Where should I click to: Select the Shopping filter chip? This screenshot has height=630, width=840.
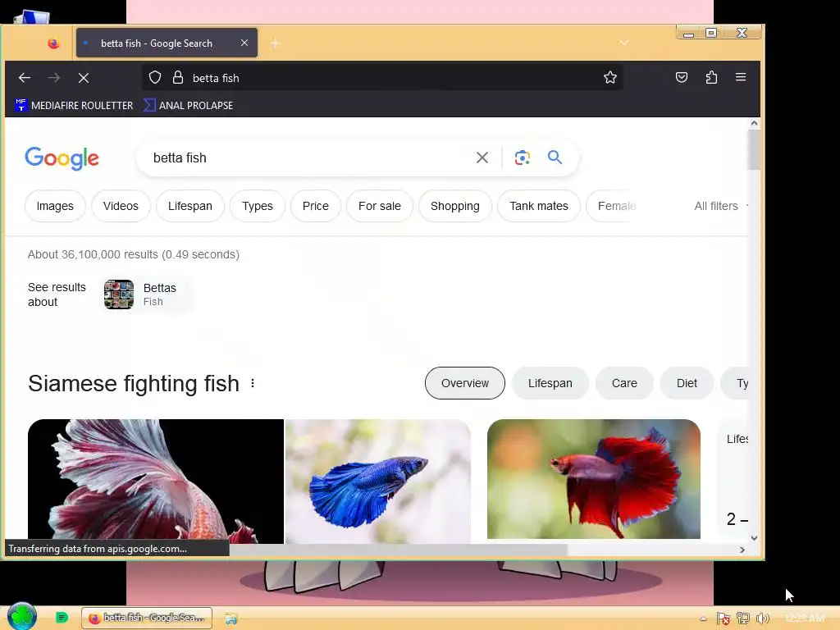[x=454, y=206]
